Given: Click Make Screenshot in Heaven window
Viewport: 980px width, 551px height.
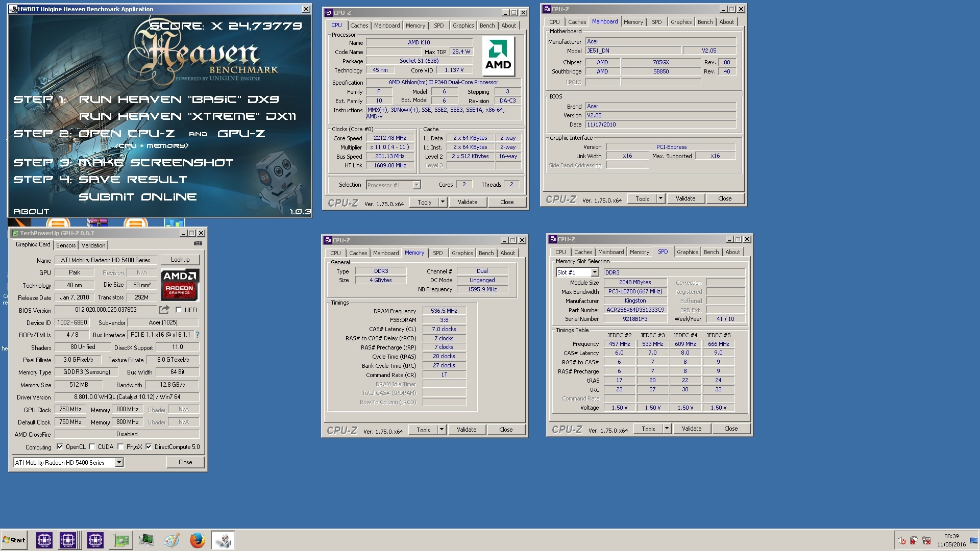Looking at the screenshot, I should click(156, 163).
